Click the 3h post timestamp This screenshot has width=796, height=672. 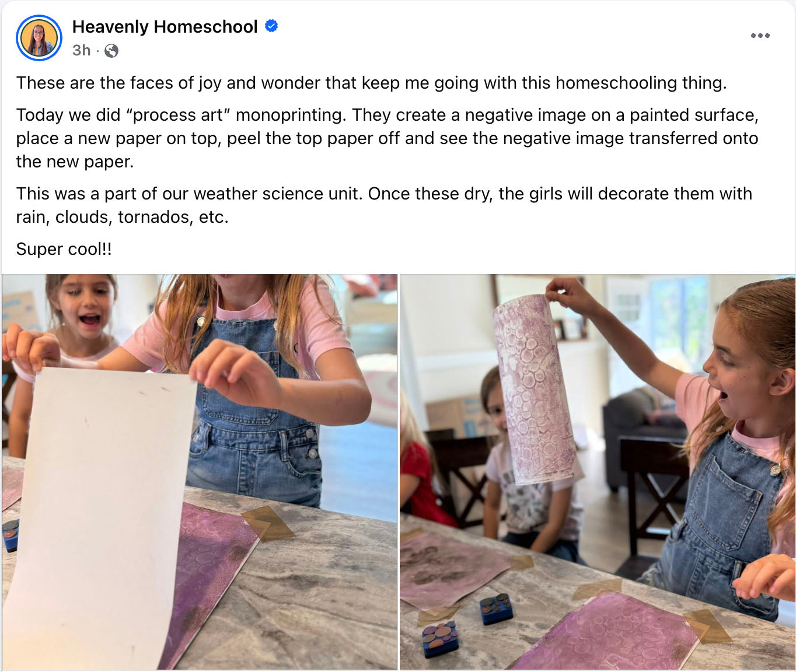point(82,51)
